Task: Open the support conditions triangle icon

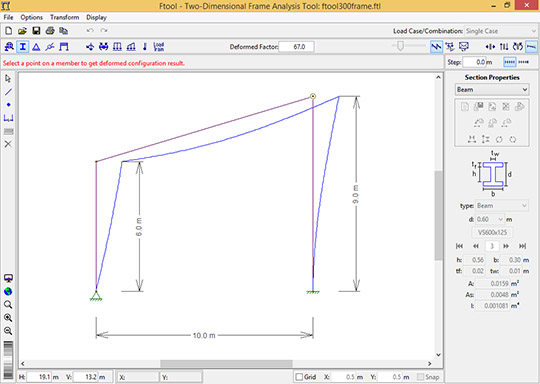Action: pyautogui.click(x=36, y=46)
